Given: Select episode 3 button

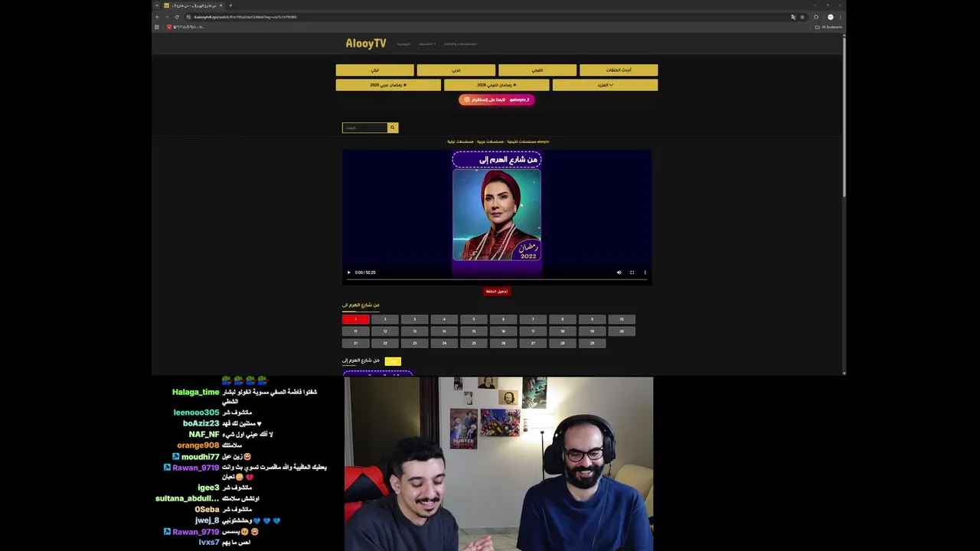Looking at the screenshot, I should [414, 319].
